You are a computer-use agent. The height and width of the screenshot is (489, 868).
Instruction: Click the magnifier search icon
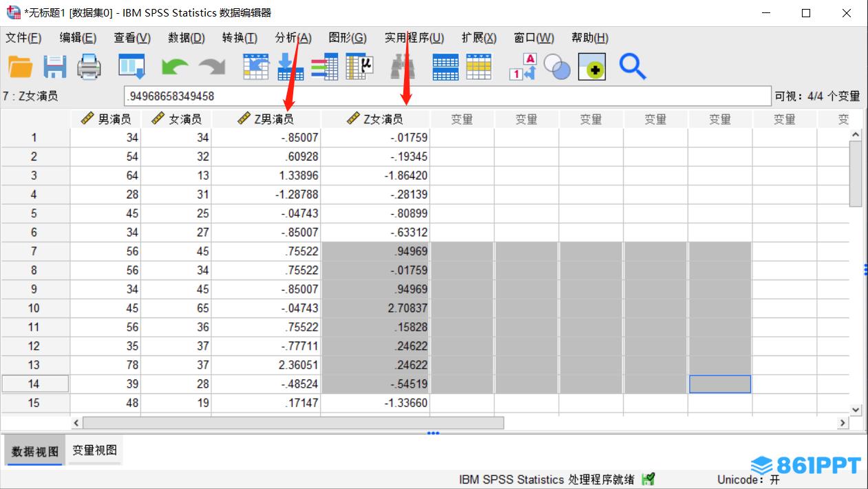[x=632, y=67]
